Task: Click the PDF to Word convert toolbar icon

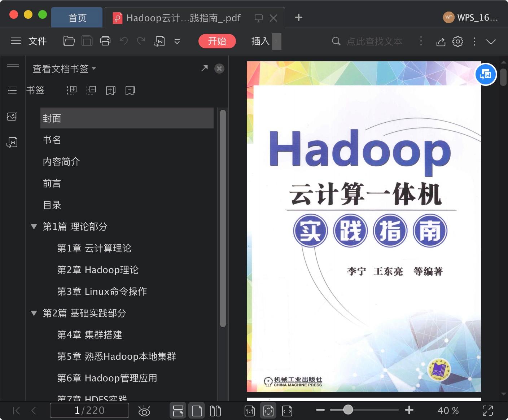Action: (x=159, y=41)
